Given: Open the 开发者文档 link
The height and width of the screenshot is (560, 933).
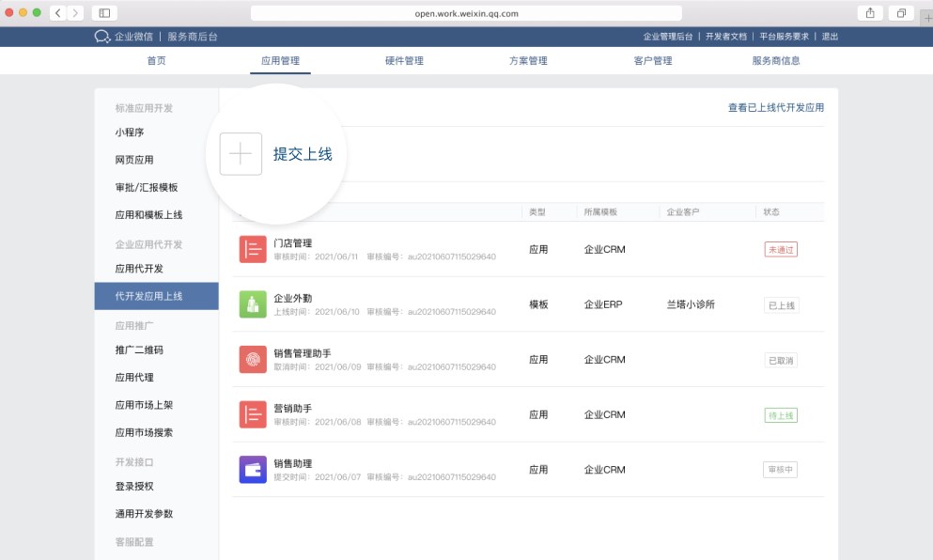Looking at the screenshot, I should point(726,37).
